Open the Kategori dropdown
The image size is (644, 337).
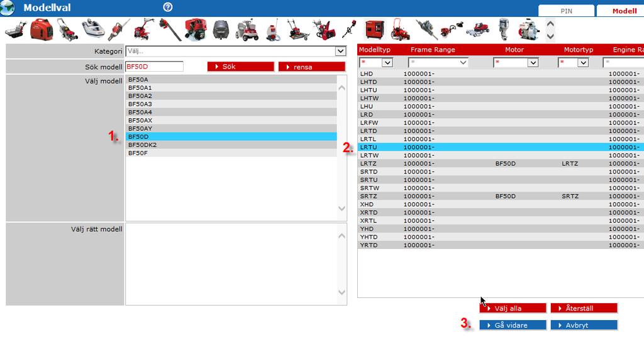click(340, 52)
